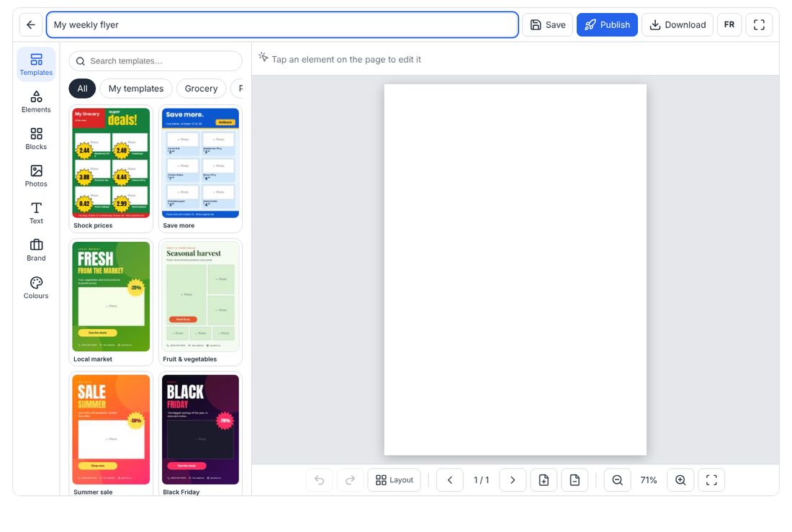Go back using the arrow button
The height and width of the screenshot is (532, 792).
coord(31,24)
